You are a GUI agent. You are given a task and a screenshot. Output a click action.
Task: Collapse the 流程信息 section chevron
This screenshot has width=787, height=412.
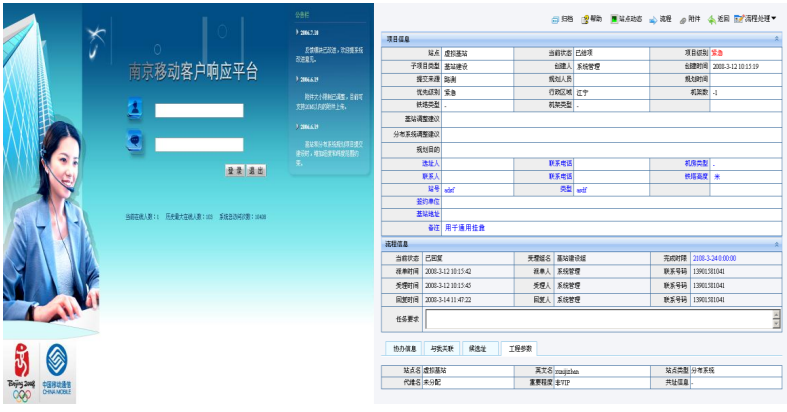(x=776, y=244)
